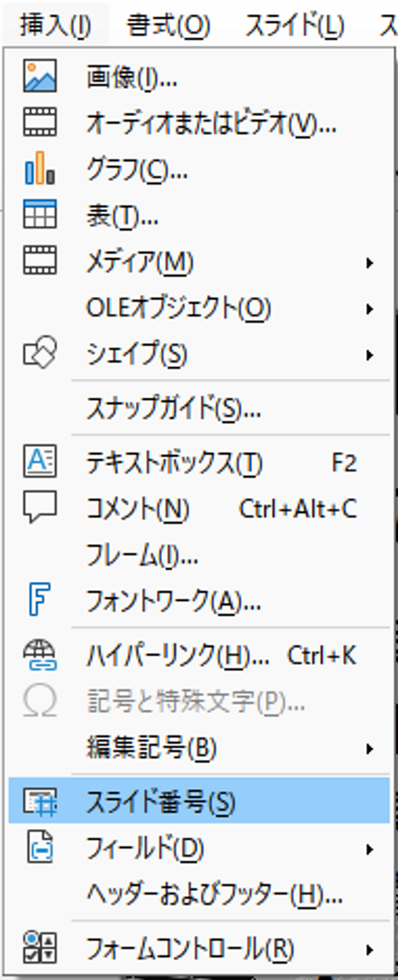
Task: Open フォームコントロール(R) menu entry
Action: click(200, 949)
